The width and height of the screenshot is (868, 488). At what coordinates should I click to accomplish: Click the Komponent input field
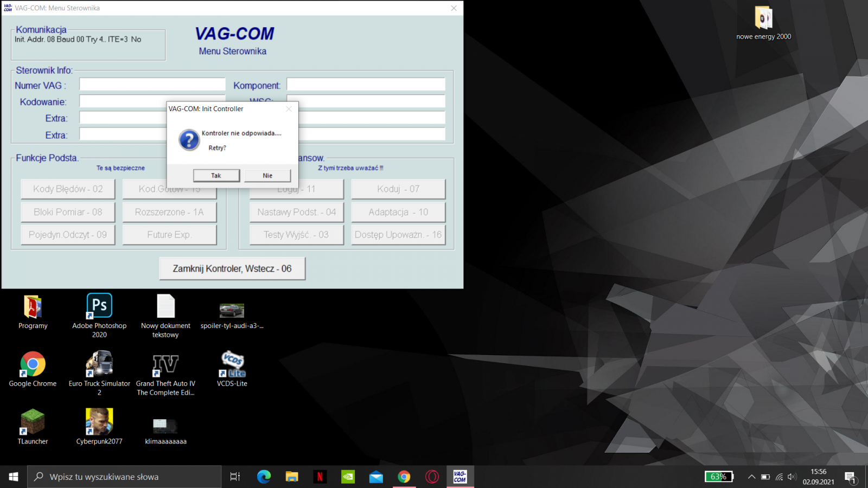click(366, 85)
